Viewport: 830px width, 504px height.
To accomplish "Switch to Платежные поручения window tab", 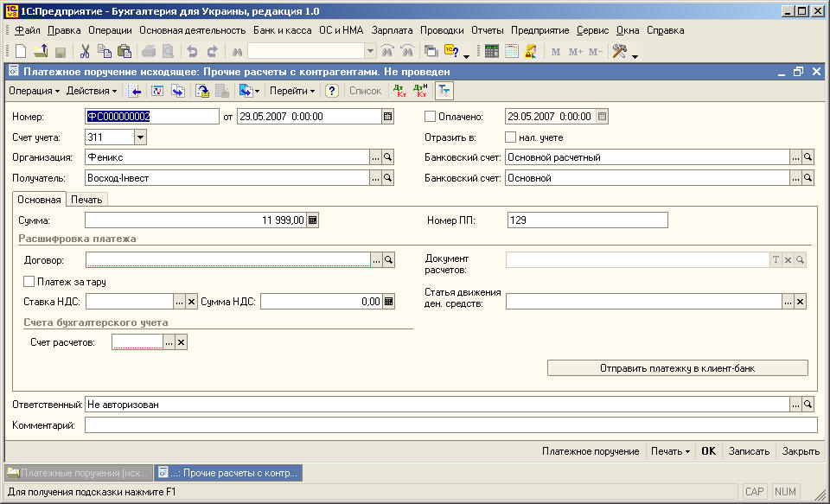I will point(79,473).
